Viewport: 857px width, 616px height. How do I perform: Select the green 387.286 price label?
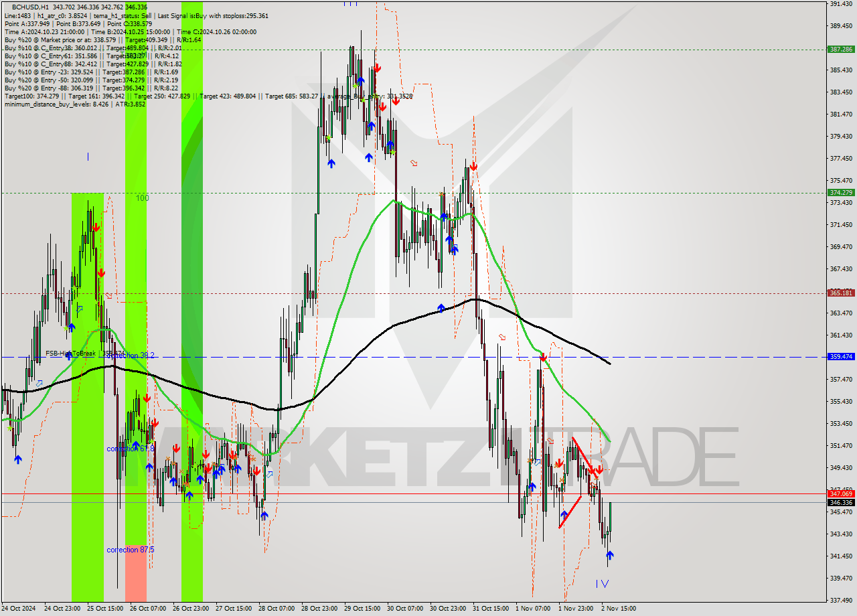tap(840, 49)
